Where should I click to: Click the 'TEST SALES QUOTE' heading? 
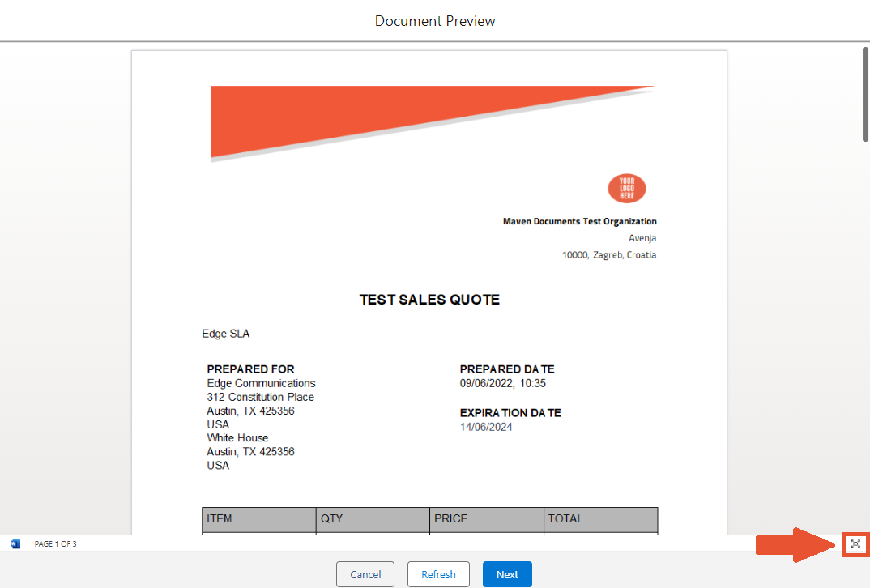pos(429,300)
